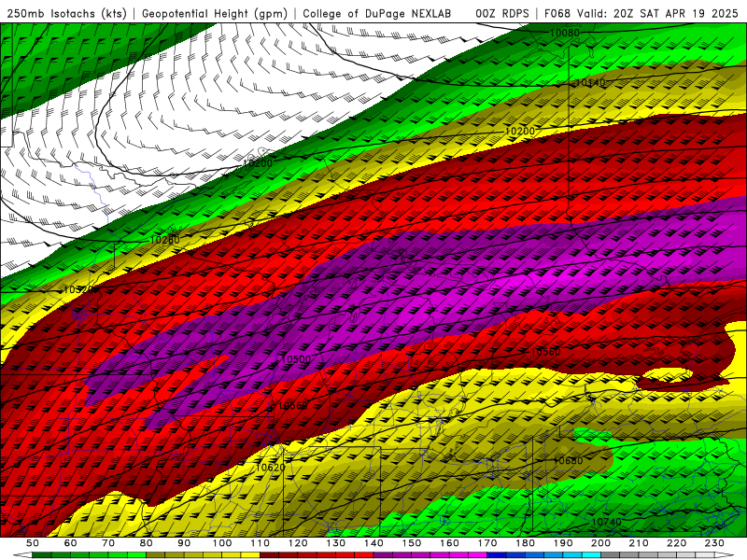Select the 10740 contour label

coord(606,523)
